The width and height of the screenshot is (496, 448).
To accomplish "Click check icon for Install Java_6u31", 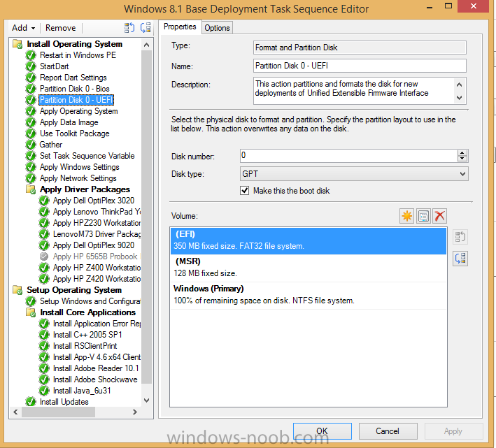I will (x=44, y=391).
